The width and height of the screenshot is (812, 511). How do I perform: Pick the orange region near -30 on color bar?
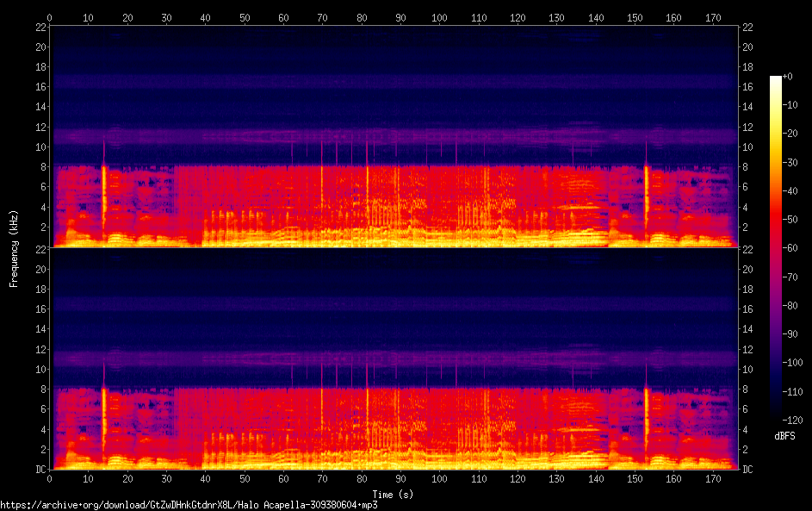click(776, 162)
